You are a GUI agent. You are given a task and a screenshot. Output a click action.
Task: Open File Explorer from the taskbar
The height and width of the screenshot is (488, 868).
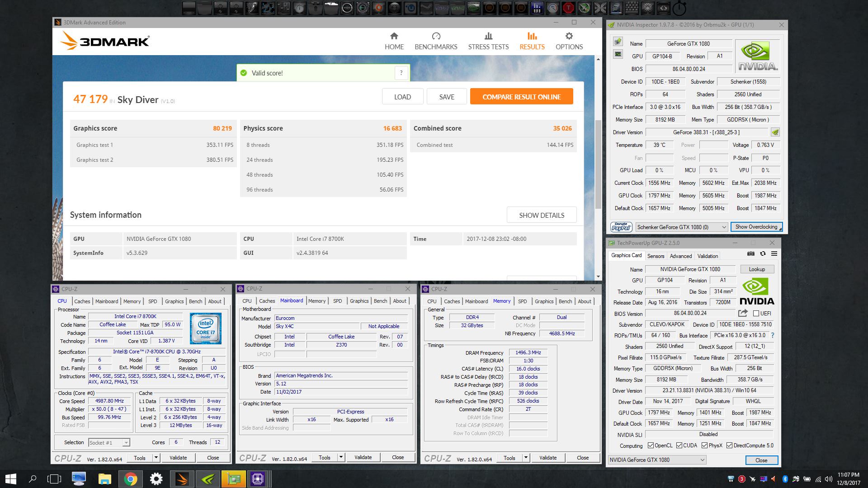click(105, 479)
